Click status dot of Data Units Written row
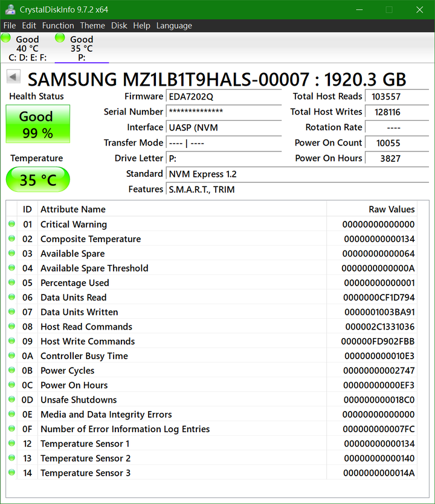Image resolution: width=435 pixels, height=504 pixels. tap(12, 311)
